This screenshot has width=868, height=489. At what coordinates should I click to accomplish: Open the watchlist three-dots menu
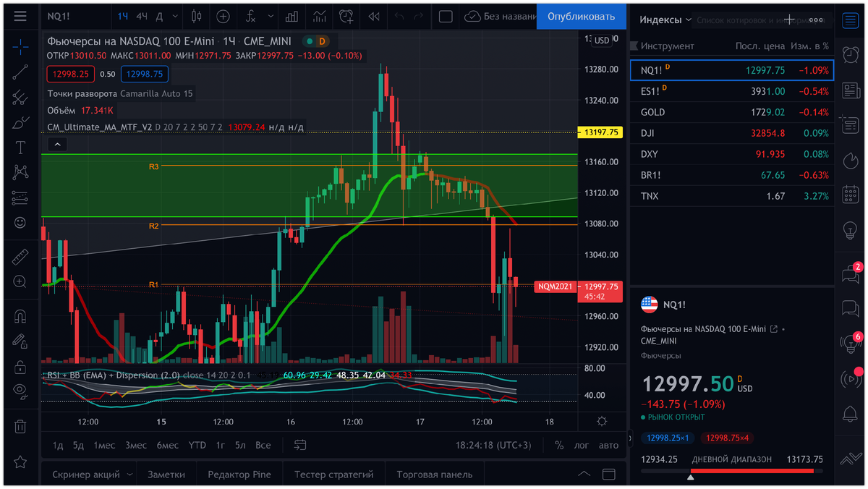tap(816, 20)
